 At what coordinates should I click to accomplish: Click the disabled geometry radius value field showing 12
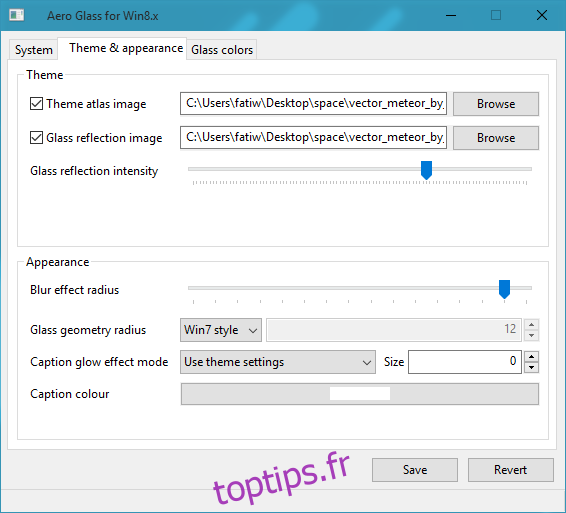point(394,330)
